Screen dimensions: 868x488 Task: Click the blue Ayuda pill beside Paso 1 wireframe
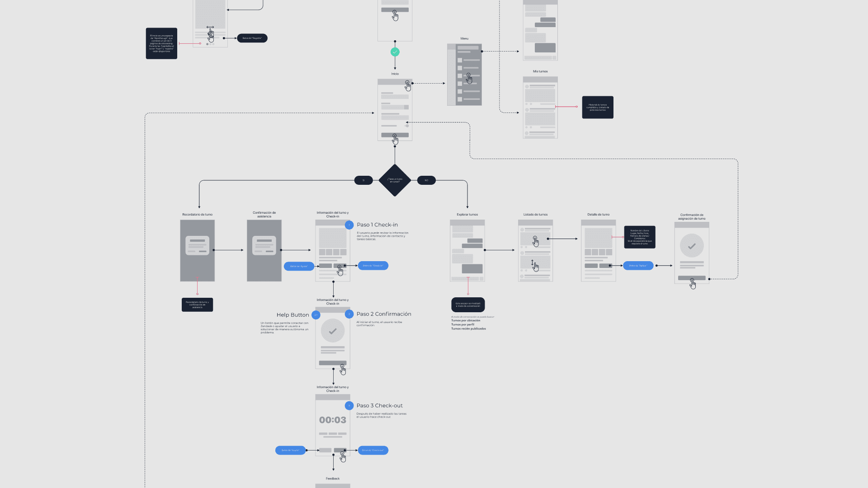click(x=299, y=266)
